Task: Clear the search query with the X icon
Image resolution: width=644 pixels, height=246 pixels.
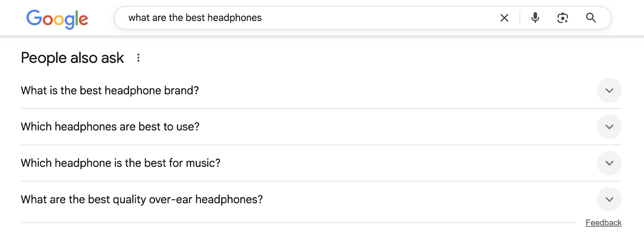Action: (504, 18)
